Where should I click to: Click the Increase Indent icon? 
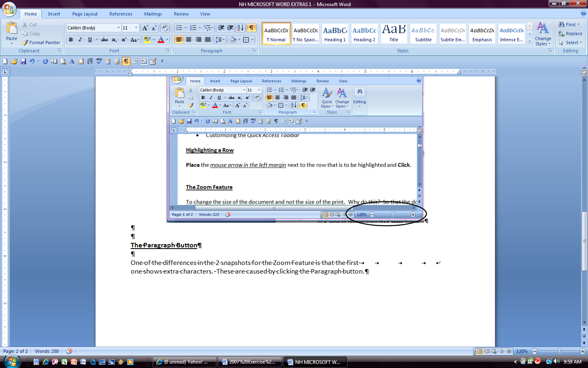point(230,28)
